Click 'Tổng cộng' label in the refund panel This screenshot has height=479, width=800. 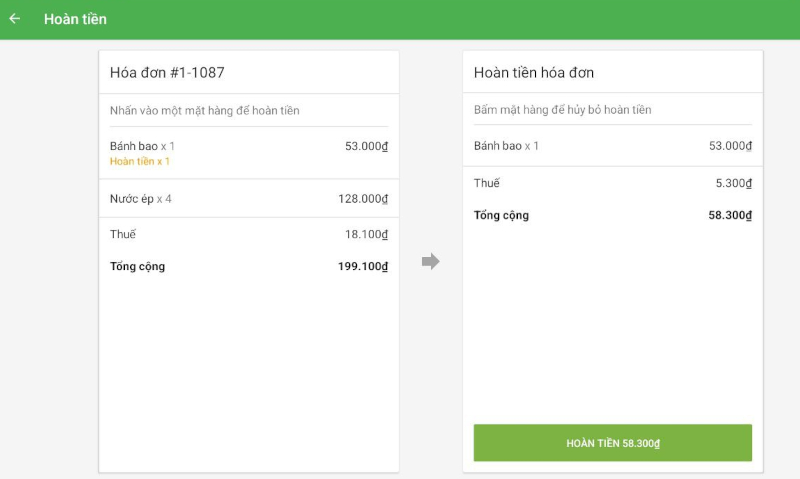[x=501, y=215]
